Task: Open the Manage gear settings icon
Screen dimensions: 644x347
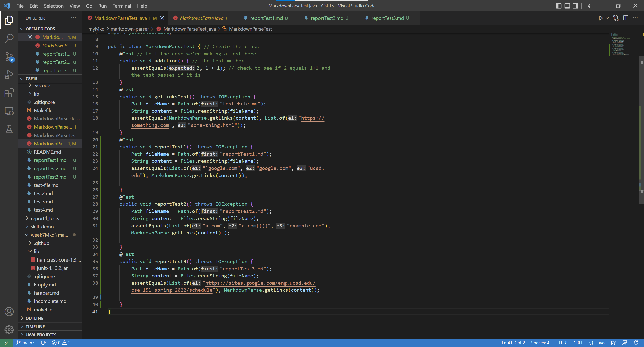Action: [9, 329]
